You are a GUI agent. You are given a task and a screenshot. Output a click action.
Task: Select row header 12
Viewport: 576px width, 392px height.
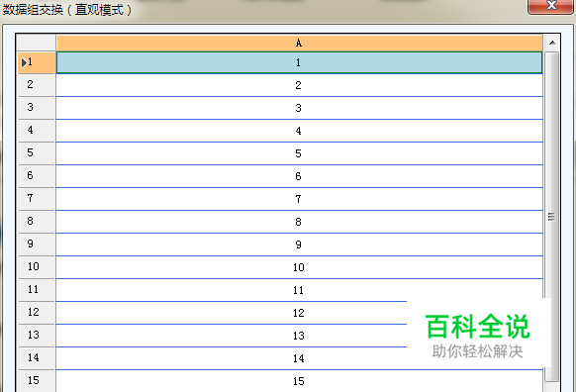37,313
